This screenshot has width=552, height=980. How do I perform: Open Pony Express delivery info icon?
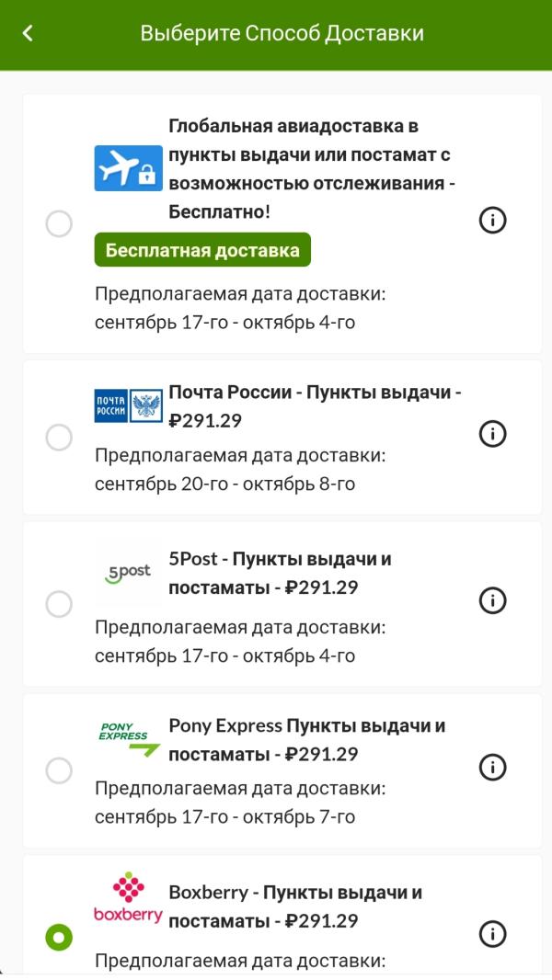[x=492, y=767]
